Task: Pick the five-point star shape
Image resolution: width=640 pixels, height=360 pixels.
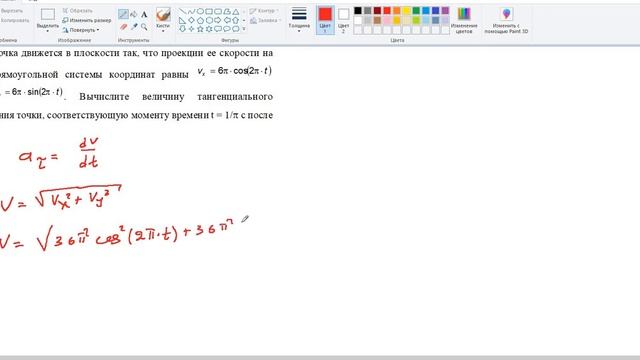Action: pos(200,29)
